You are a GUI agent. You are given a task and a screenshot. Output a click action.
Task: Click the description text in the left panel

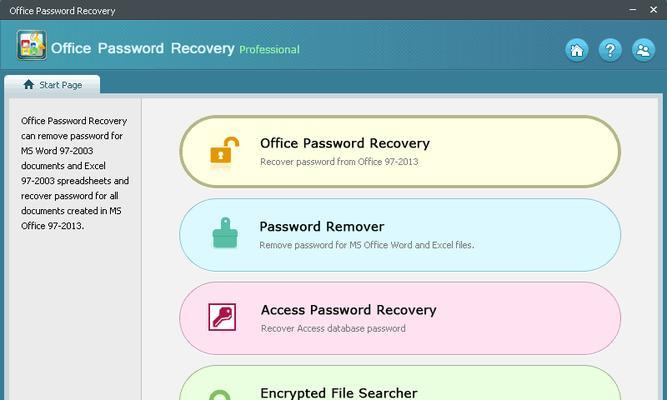[75, 173]
